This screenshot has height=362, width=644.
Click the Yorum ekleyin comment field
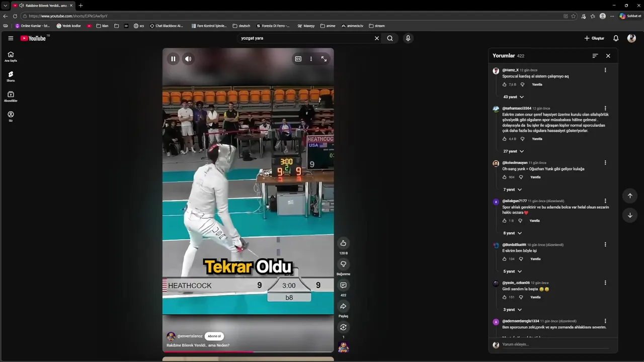point(555,345)
